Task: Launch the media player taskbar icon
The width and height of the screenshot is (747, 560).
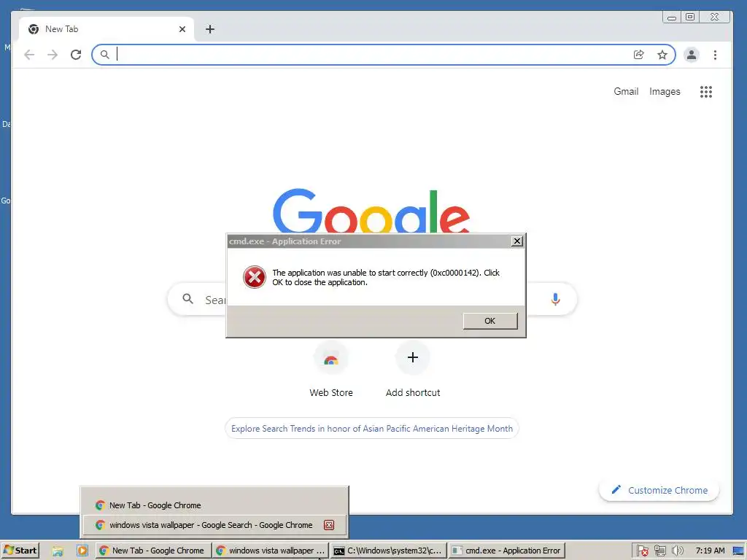Action: point(82,551)
